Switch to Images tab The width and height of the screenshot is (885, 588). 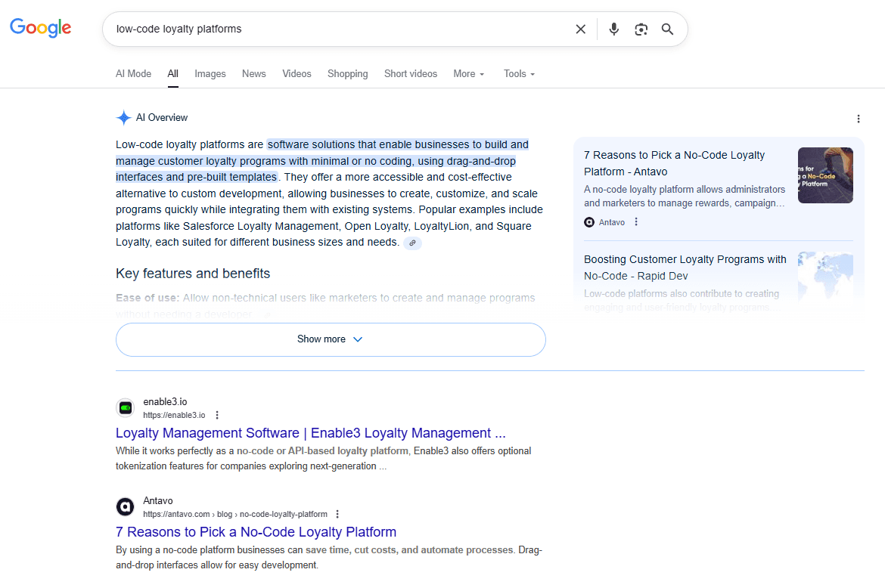pos(210,74)
